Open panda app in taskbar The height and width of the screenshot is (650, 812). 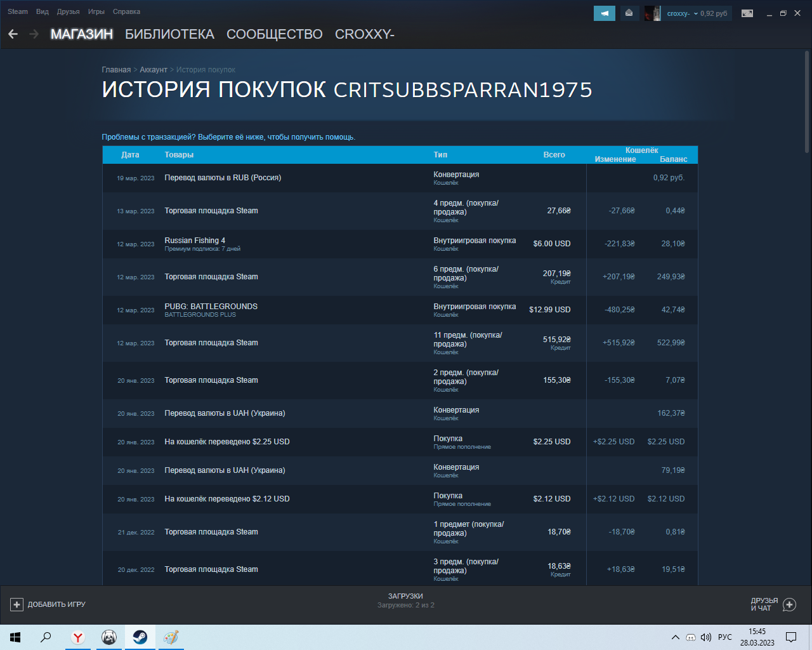(x=109, y=637)
